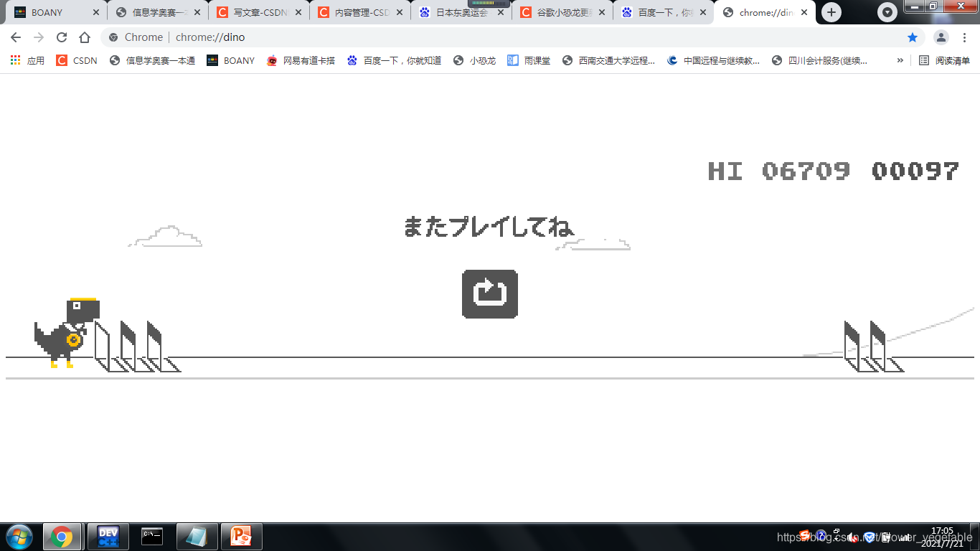Click the HI 06709 high score
Image resolution: width=980 pixels, height=551 pixels.
click(778, 171)
